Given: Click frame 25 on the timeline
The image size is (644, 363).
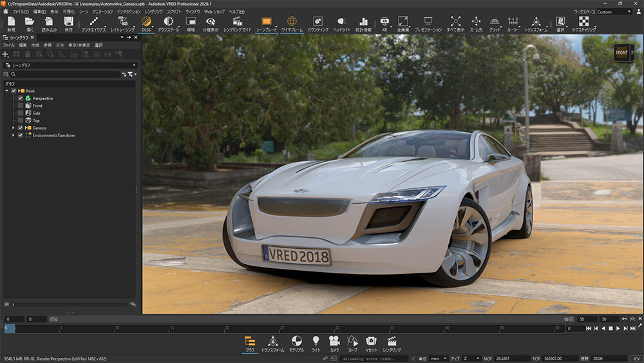Looking at the screenshot, I should (x=282, y=329).
